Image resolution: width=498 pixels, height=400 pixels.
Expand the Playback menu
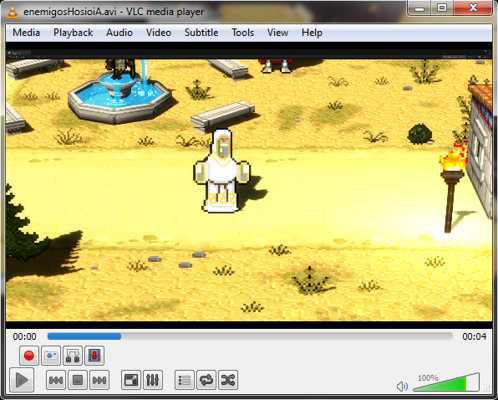[73, 33]
